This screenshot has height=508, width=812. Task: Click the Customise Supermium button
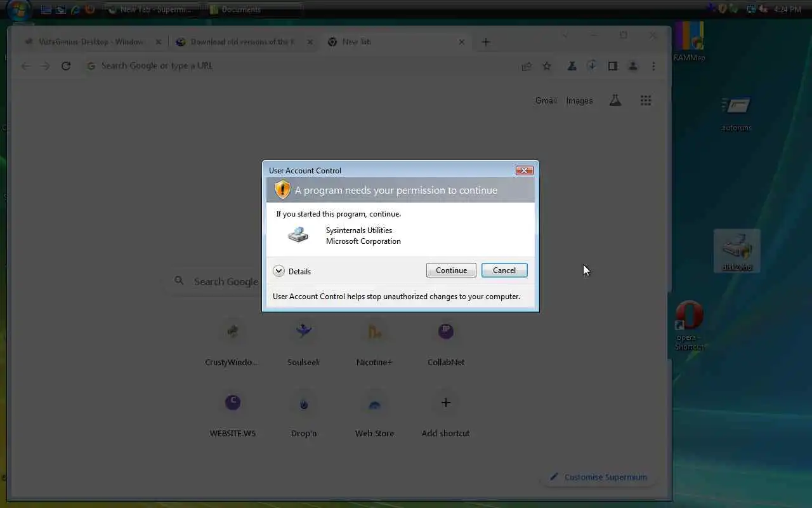click(598, 478)
